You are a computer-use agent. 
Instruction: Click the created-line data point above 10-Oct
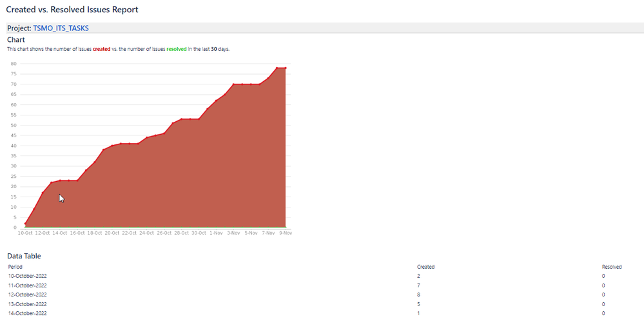(26, 224)
